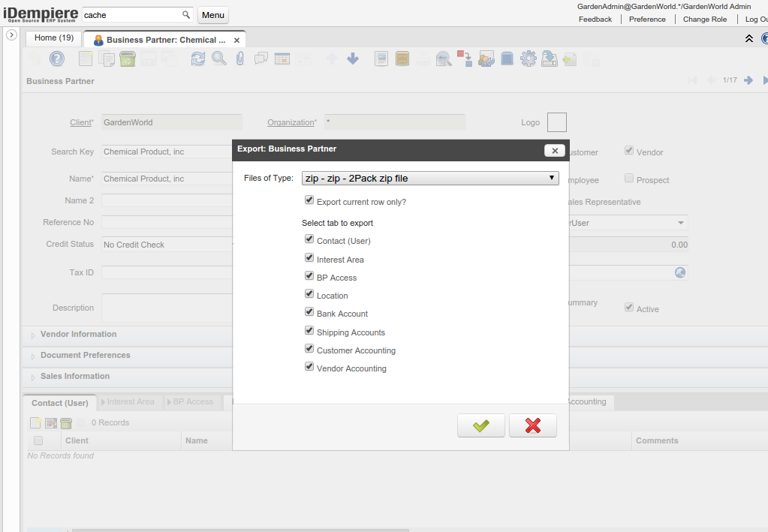Click the paperclip Attachment icon

coord(239,59)
